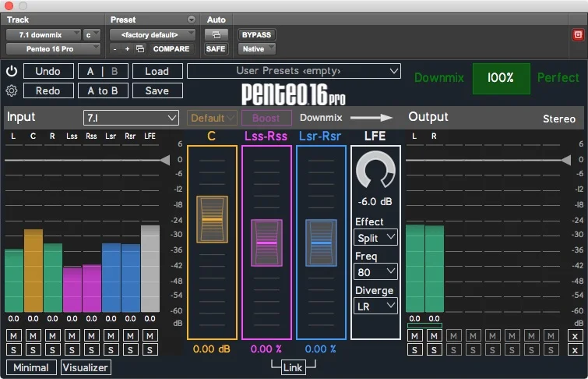Click the Undo button
Image resolution: width=588 pixels, height=379 pixels.
(48, 71)
